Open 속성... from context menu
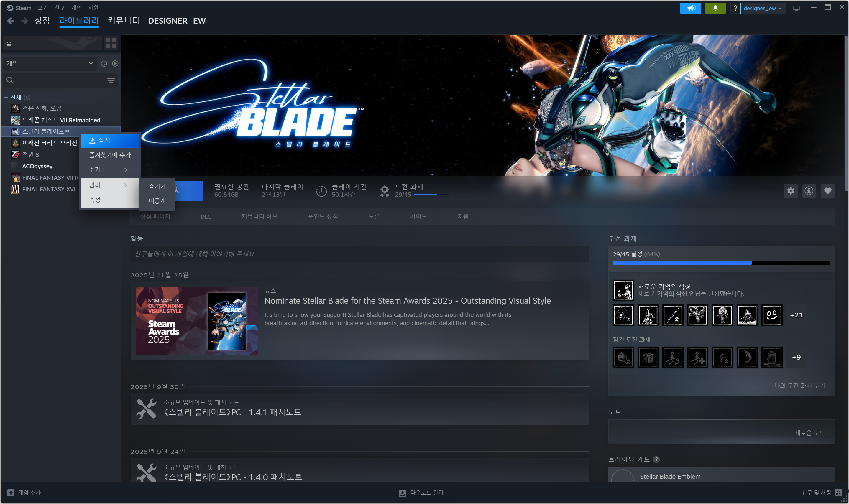Screen dimensions: 849x504 point(110,200)
